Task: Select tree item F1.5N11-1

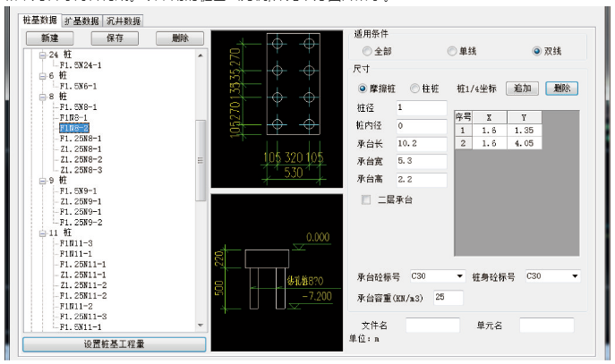Action: click(x=81, y=326)
